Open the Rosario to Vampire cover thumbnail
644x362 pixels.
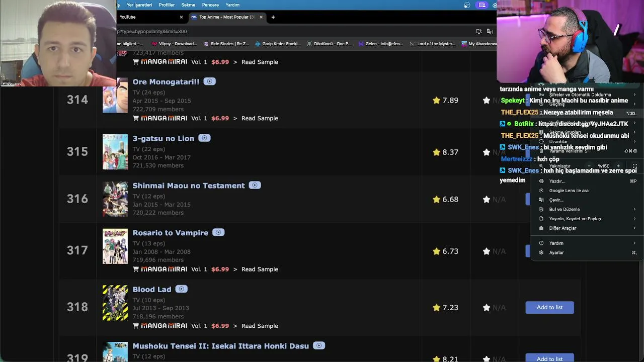point(115,246)
